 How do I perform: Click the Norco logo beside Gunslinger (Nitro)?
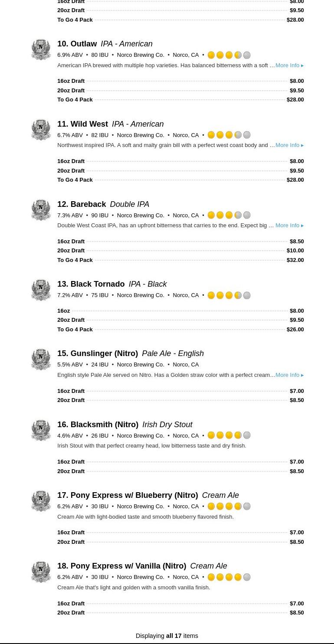coord(41,359)
